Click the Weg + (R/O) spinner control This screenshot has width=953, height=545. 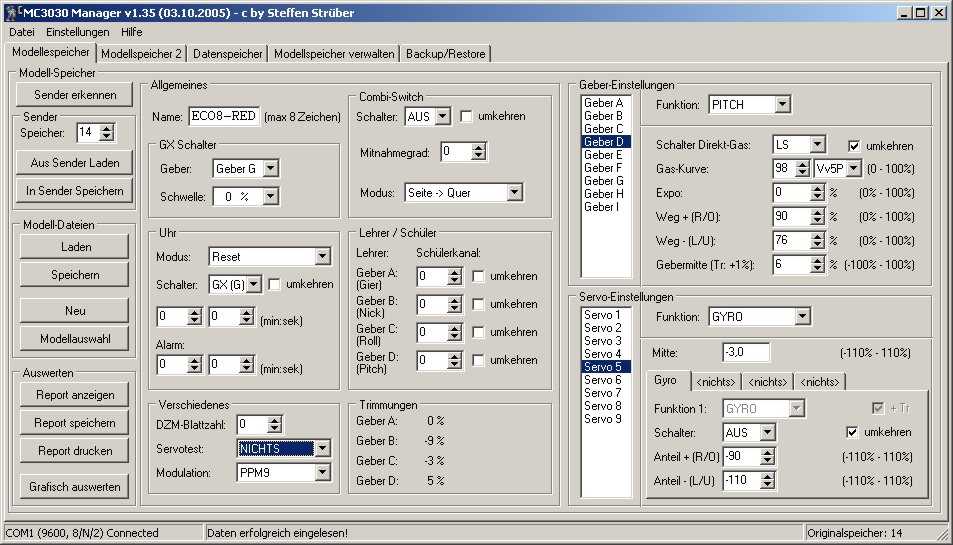click(817, 216)
